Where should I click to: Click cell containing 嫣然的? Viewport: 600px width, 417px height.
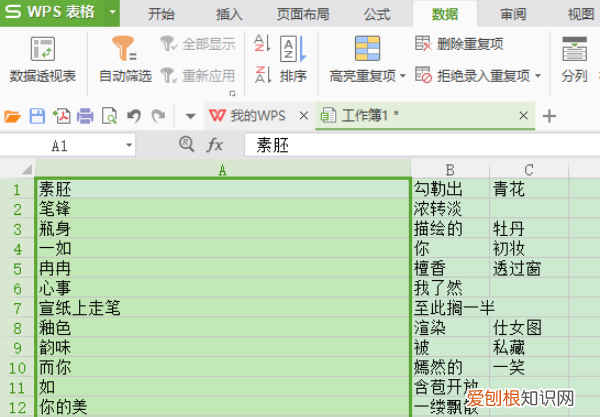click(x=450, y=368)
